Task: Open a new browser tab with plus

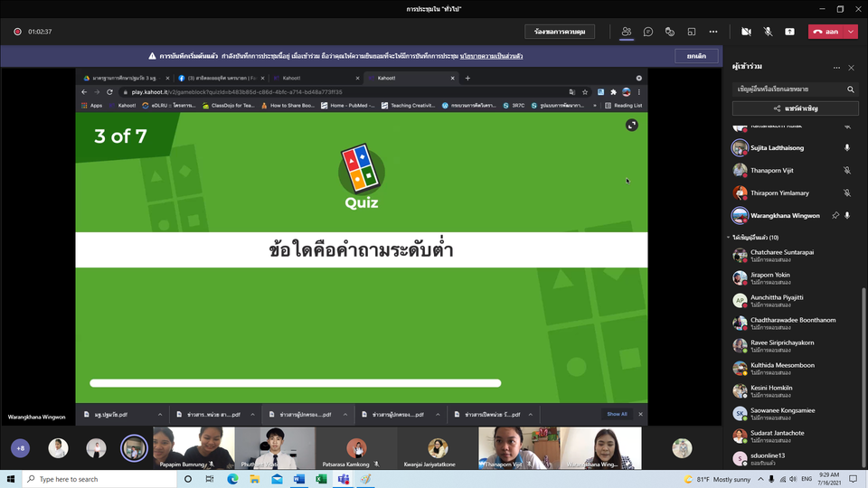Action: 467,78
